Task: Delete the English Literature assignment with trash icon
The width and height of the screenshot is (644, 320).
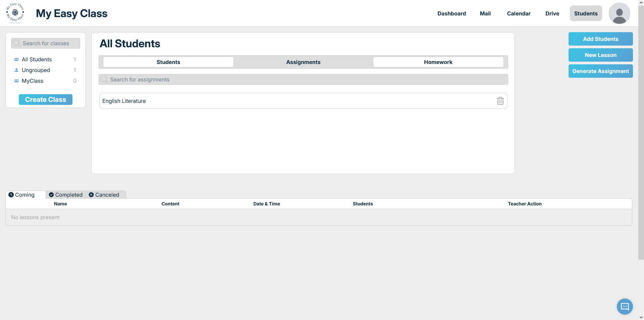Action: point(500,101)
